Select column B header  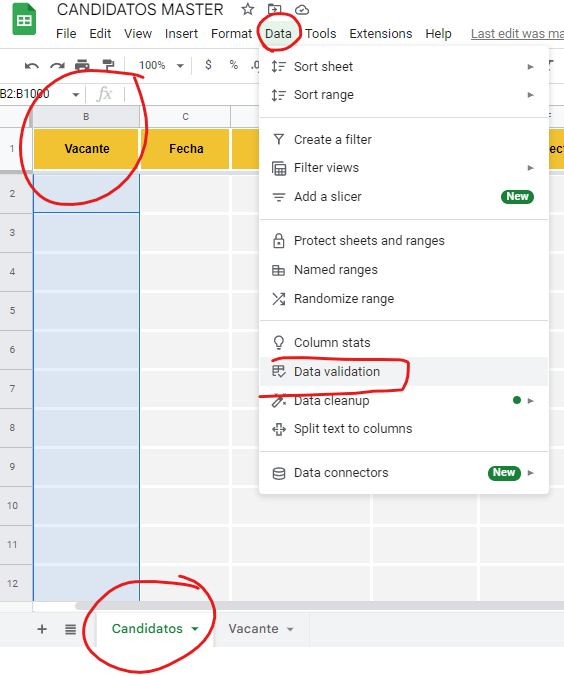[86, 116]
